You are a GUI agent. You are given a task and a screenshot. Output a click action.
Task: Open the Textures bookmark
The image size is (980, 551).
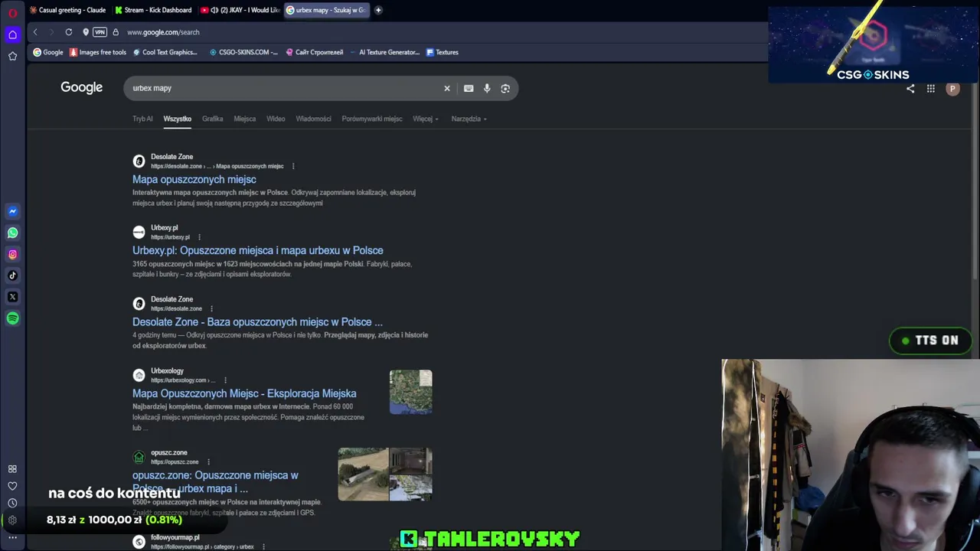point(442,52)
